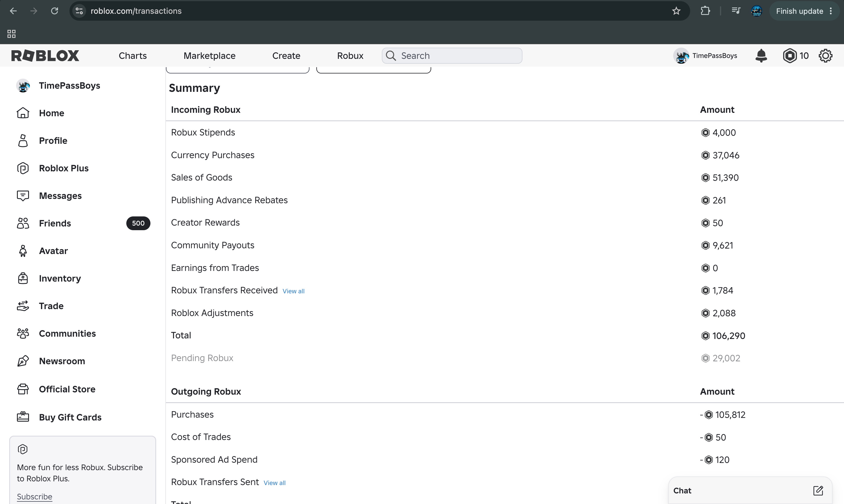Reload the page with the refresh icon

[x=54, y=11]
